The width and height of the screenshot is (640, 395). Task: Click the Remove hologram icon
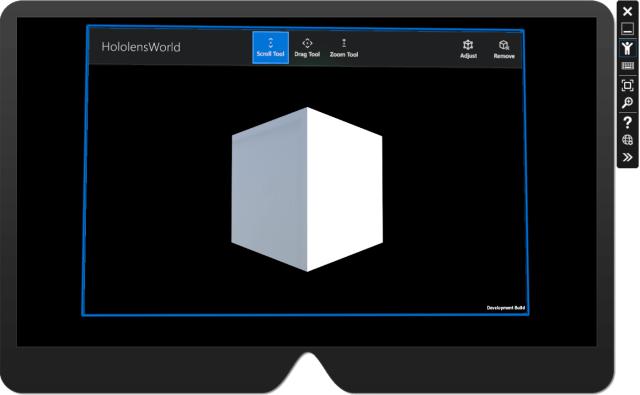[x=504, y=45]
